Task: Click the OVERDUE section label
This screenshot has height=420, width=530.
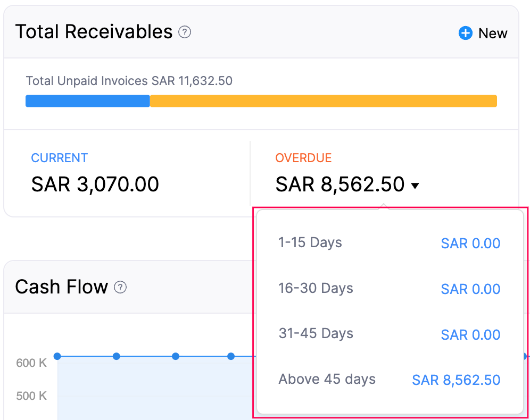Action: tap(303, 158)
